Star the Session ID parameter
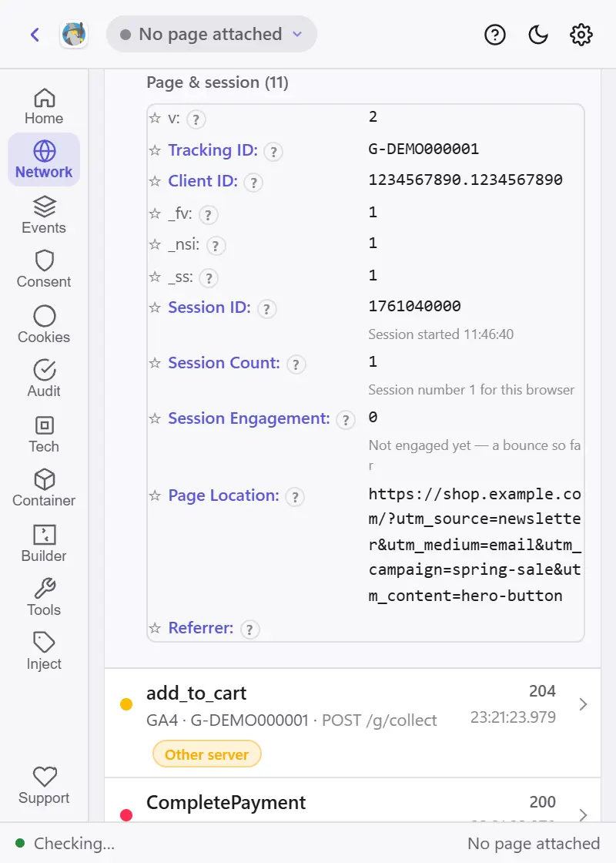Image resolution: width=616 pixels, height=863 pixels. [x=155, y=307]
